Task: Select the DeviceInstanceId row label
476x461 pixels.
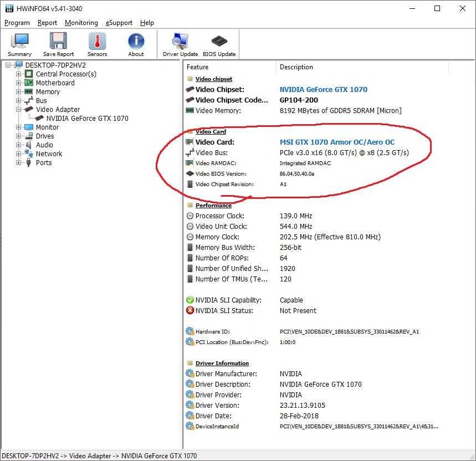Action: (217, 426)
